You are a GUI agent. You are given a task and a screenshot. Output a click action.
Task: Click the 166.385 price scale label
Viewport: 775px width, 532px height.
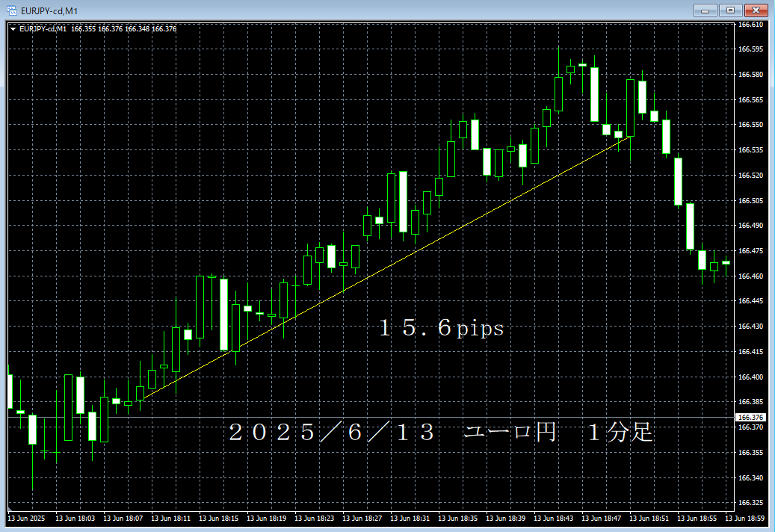750,401
